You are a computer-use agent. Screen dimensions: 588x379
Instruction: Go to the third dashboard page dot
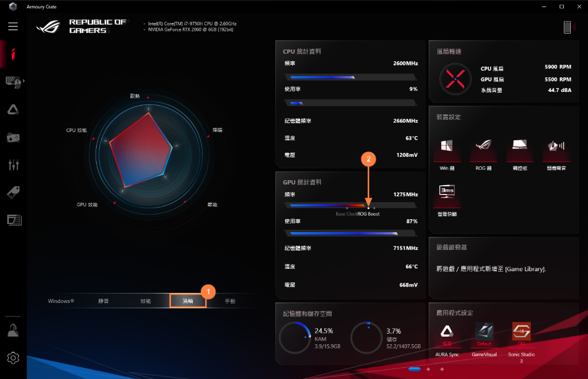[442, 369]
